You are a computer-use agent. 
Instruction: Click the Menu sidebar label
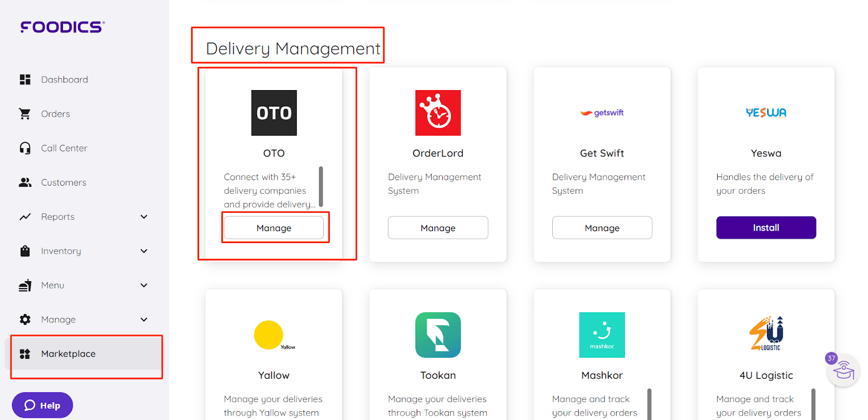(x=53, y=285)
